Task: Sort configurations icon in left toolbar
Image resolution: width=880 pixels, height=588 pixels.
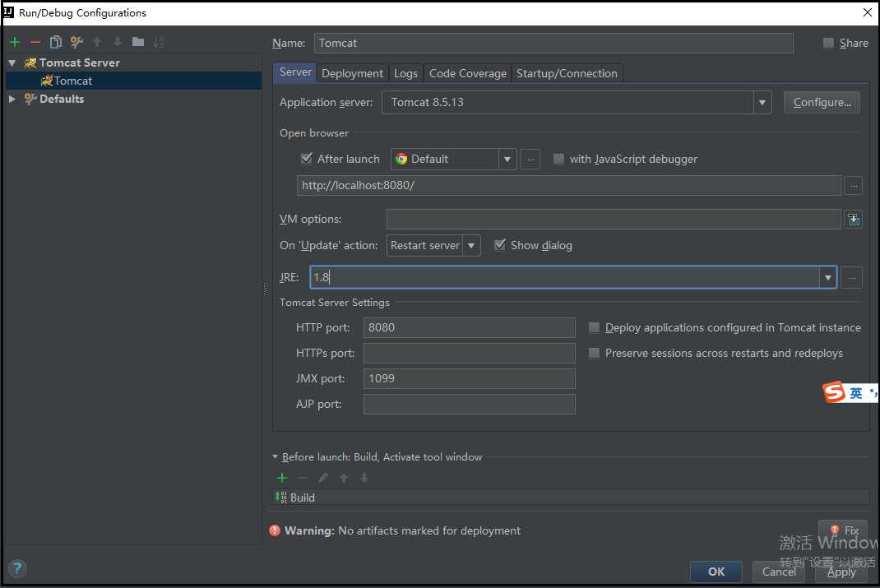Action: coord(159,42)
